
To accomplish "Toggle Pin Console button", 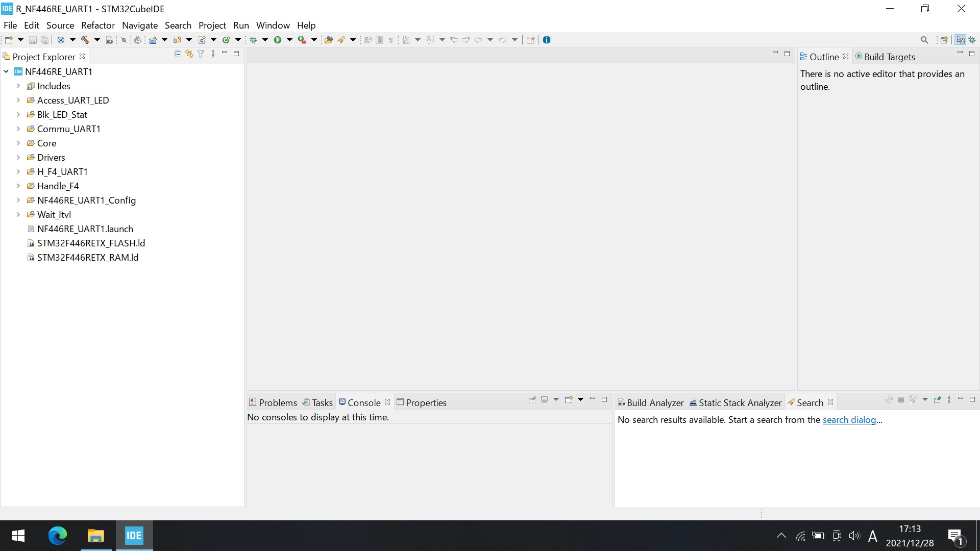I will click(x=532, y=399).
